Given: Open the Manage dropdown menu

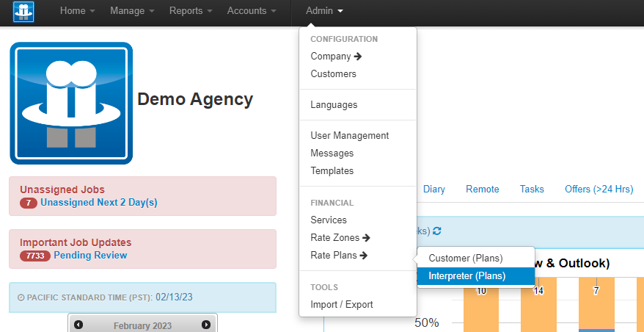Looking at the screenshot, I should coord(132,11).
